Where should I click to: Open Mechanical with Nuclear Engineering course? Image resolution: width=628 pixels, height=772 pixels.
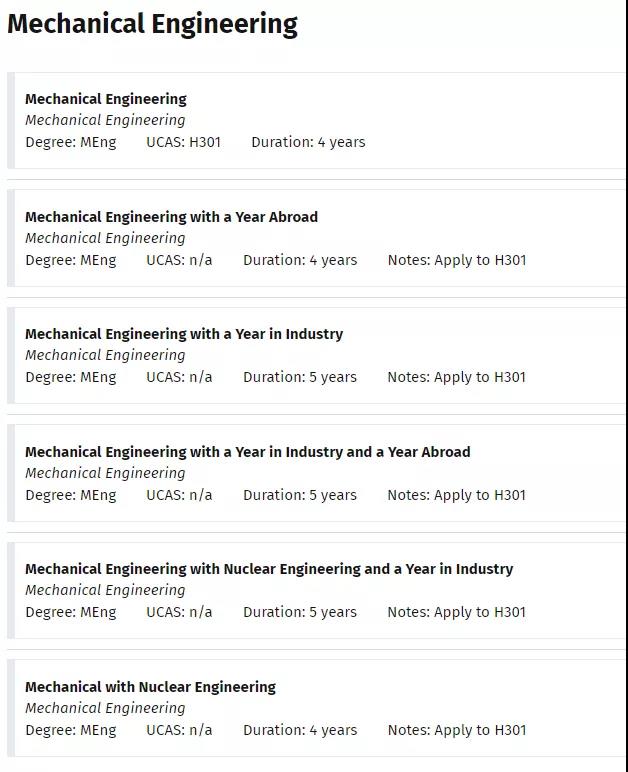click(151, 687)
